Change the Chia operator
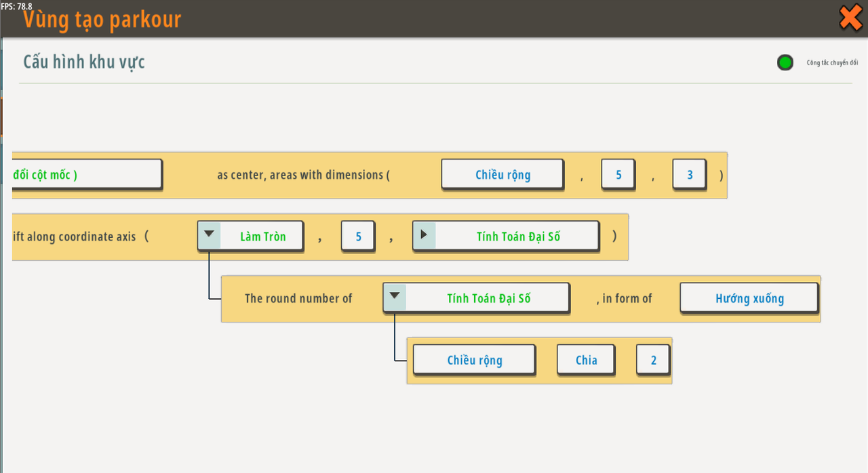Screen dimensions: 868x473 tap(586, 360)
